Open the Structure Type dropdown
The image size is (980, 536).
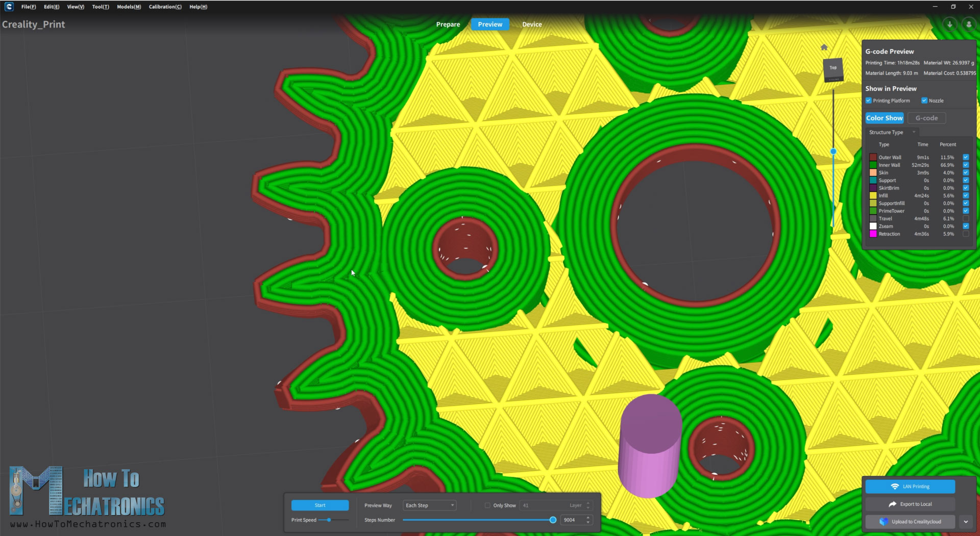(892, 132)
